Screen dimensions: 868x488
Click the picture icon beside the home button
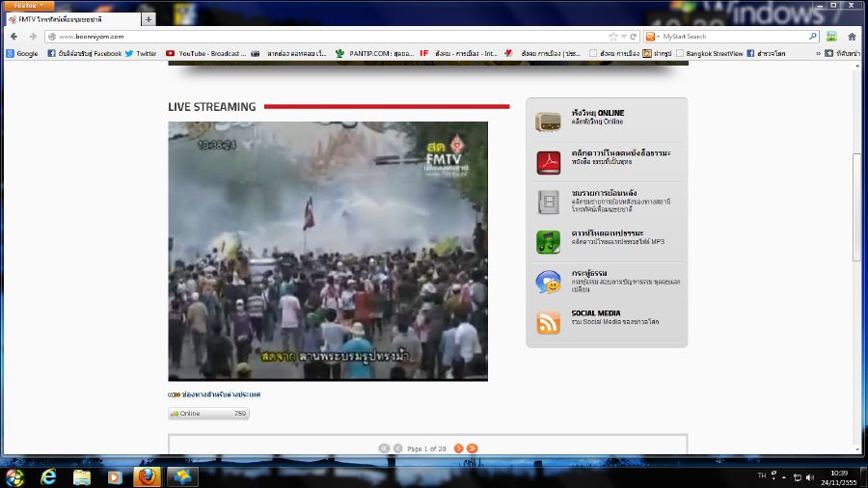[831, 37]
